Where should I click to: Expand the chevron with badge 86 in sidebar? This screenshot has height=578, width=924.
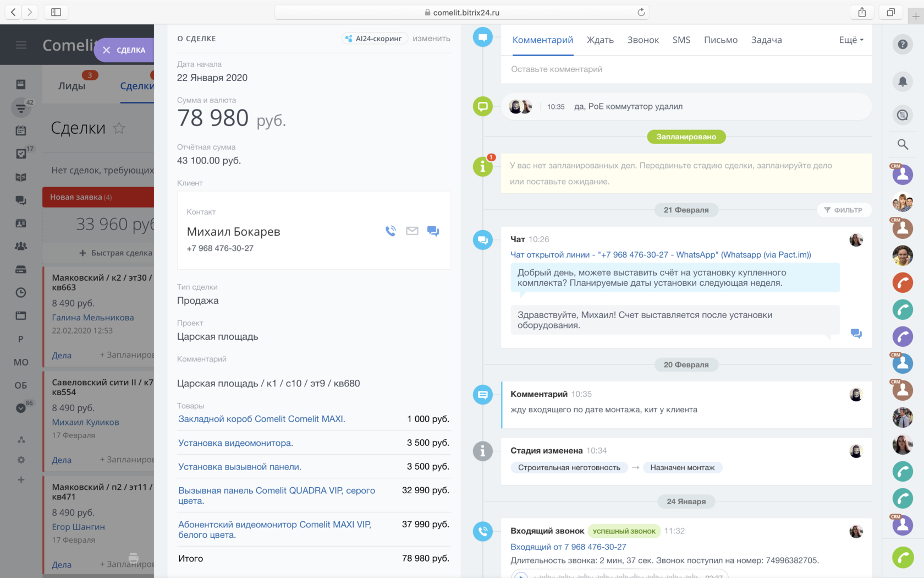[x=21, y=408]
